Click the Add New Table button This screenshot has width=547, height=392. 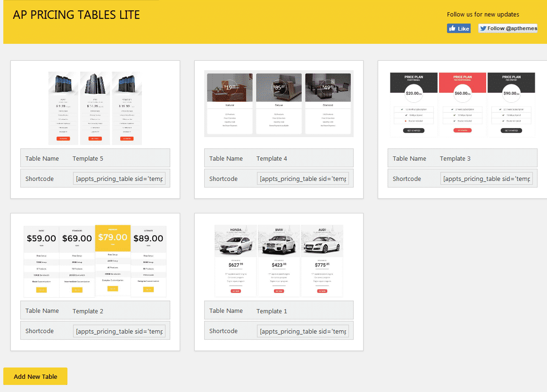point(35,376)
